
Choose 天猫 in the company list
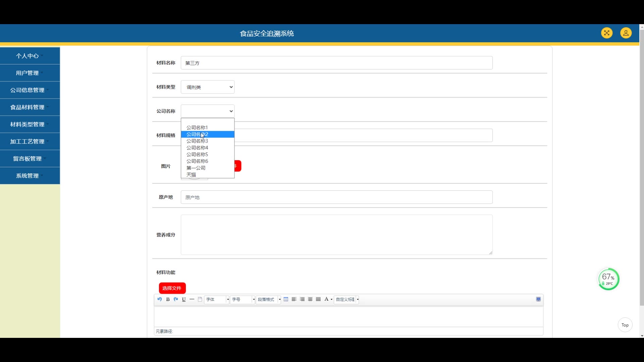[208, 175]
